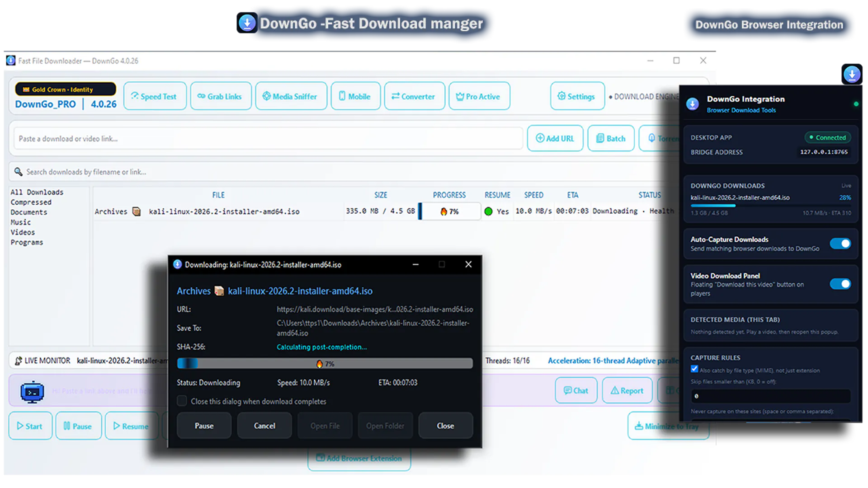Open the Converter tool
Viewport: 868px width, 488px height.
click(x=414, y=96)
